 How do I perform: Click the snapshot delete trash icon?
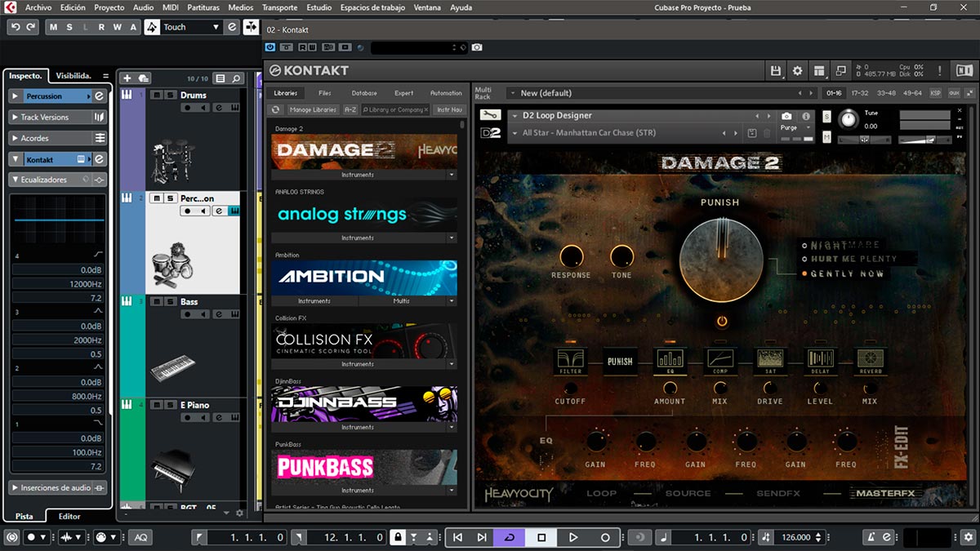pyautogui.click(x=768, y=133)
